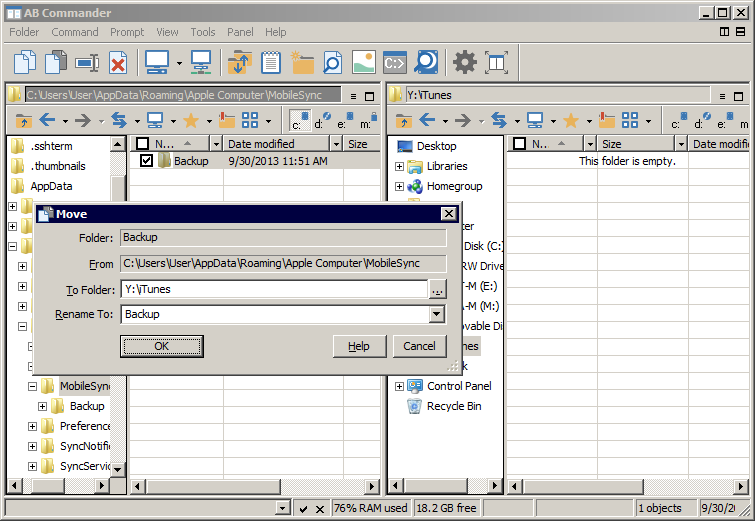Click the browse ... button
The width and height of the screenshot is (755, 521).
coord(437,290)
